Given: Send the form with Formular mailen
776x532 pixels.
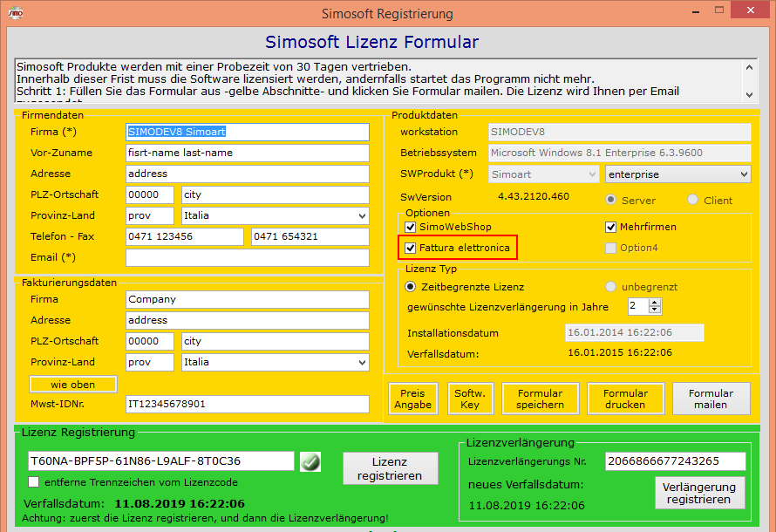Looking at the screenshot, I should coord(710,399).
